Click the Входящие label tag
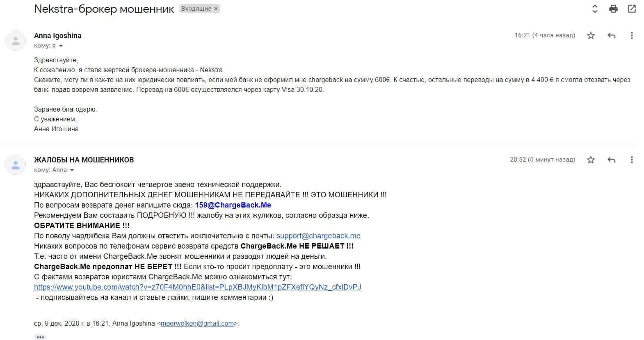 coord(196,9)
